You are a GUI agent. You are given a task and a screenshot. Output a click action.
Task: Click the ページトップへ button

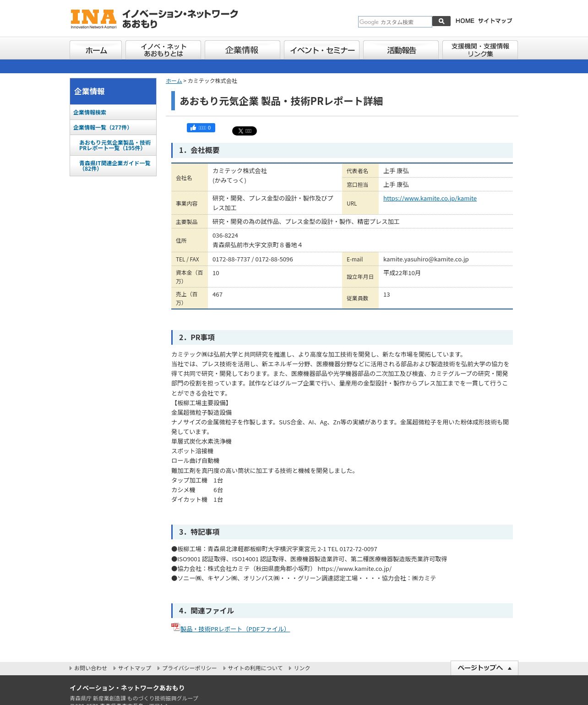coord(485,668)
